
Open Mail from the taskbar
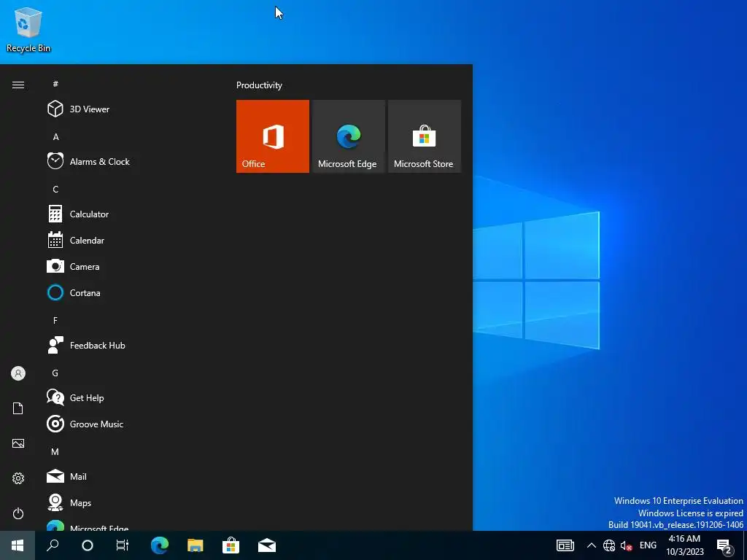point(267,545)
